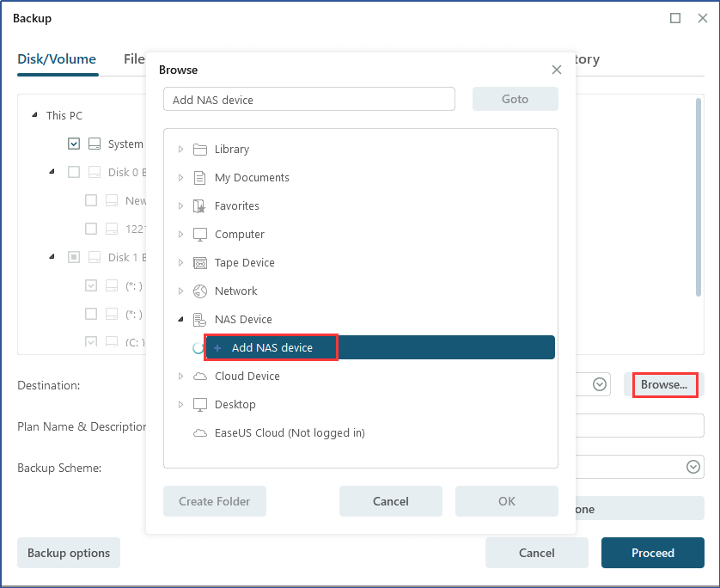Expand the Desktop tree node
Screen dimensions: 720x588
coord(180,405)
